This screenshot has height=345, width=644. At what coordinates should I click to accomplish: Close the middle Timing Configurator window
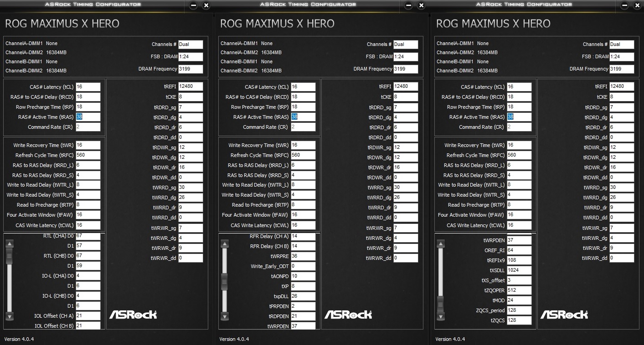coord(421,5)
